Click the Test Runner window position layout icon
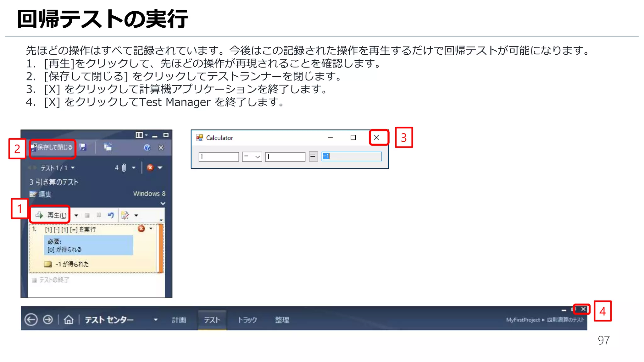This screenshot has width=644, height=362. 139,135
